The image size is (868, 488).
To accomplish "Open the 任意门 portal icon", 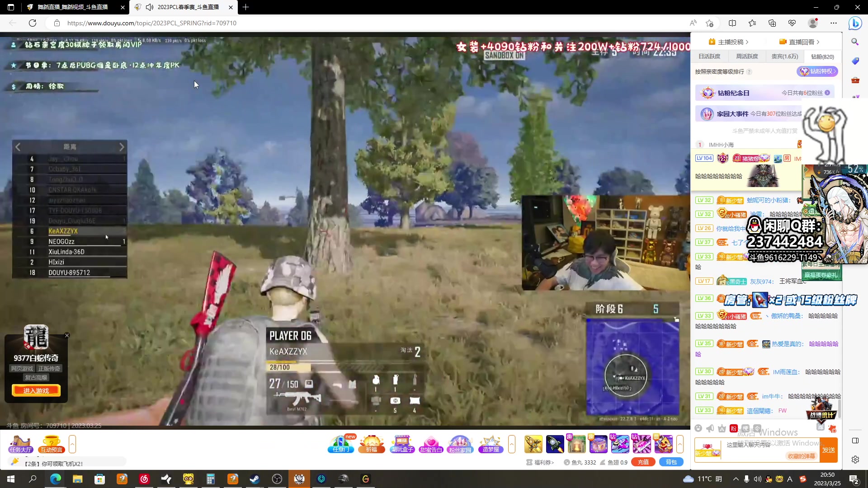I will point(341,444).
